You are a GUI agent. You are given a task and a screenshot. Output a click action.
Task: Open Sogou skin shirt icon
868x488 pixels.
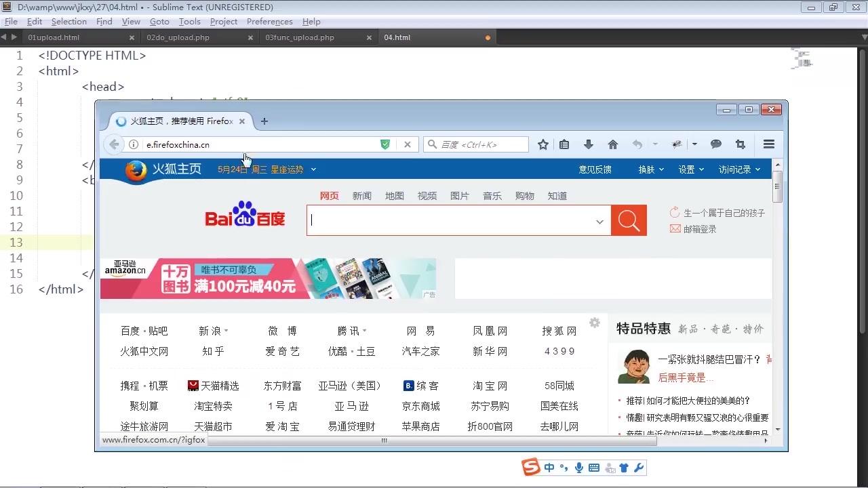[x=624, y=468]
